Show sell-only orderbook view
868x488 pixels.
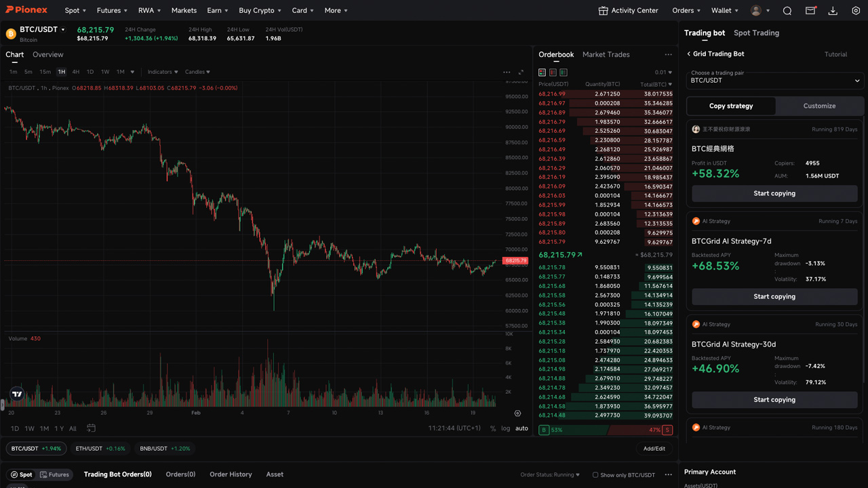553,73
